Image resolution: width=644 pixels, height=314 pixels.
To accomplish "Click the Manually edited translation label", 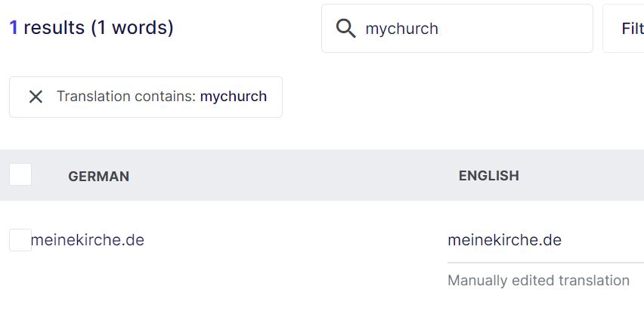I will pyautogui.click(x=538, y=281).
